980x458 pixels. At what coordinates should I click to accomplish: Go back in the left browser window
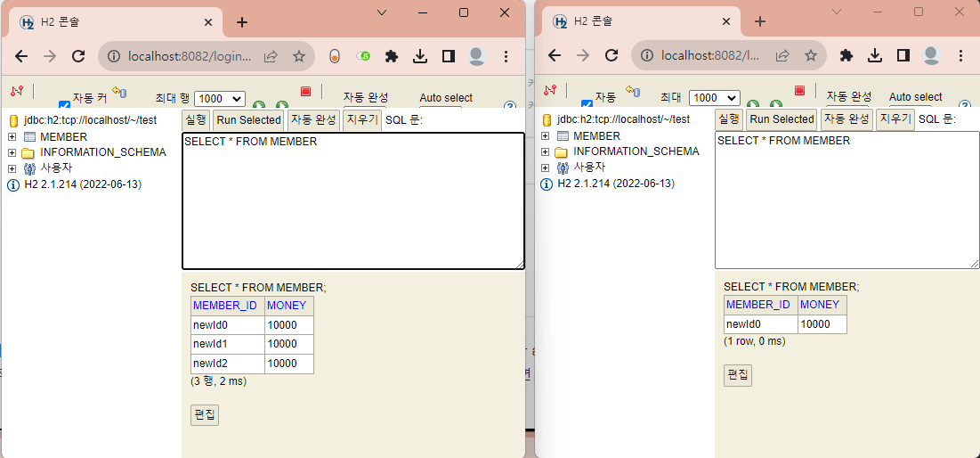[21, 56]
